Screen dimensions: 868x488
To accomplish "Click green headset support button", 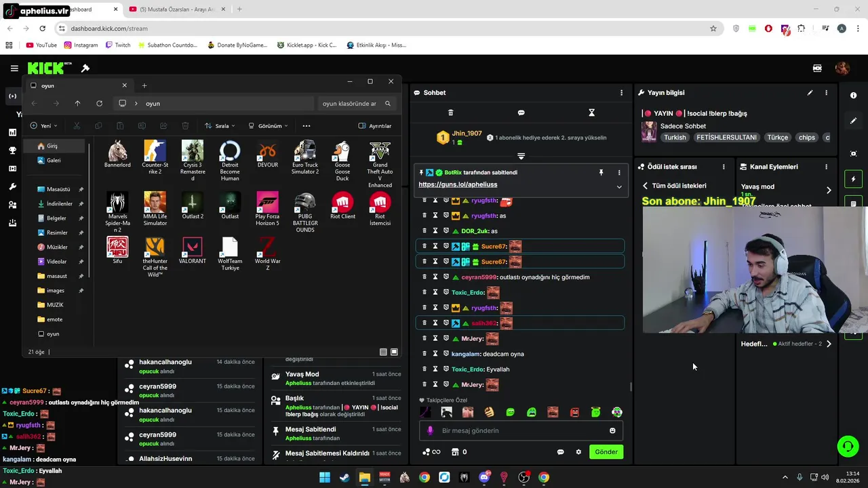I will pyautogui.click(x=848, y=446).
